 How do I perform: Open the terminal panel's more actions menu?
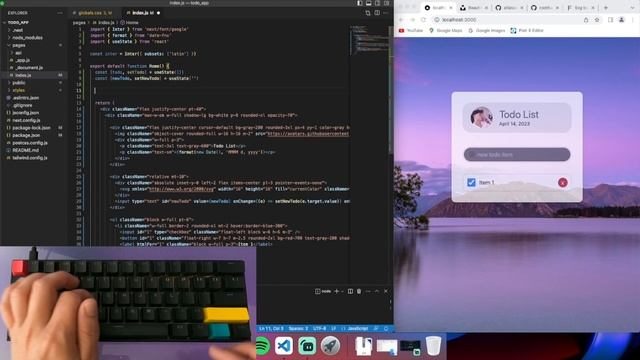[368, 291]
